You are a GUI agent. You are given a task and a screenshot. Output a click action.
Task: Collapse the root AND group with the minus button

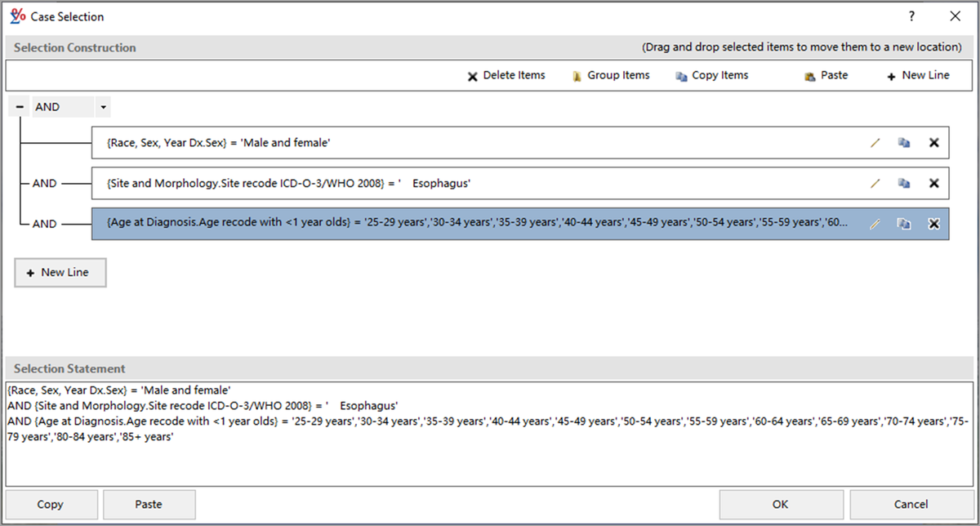pos(20,107)
